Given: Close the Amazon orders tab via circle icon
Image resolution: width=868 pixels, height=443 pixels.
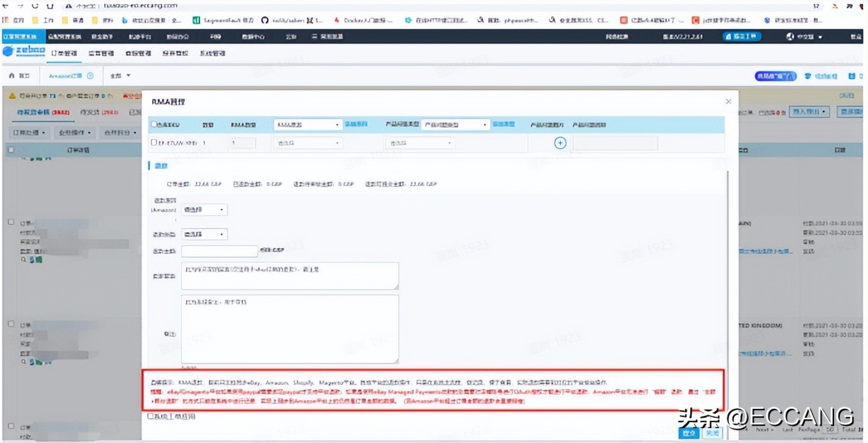Looking at the screenshot, I should [90, 76].
